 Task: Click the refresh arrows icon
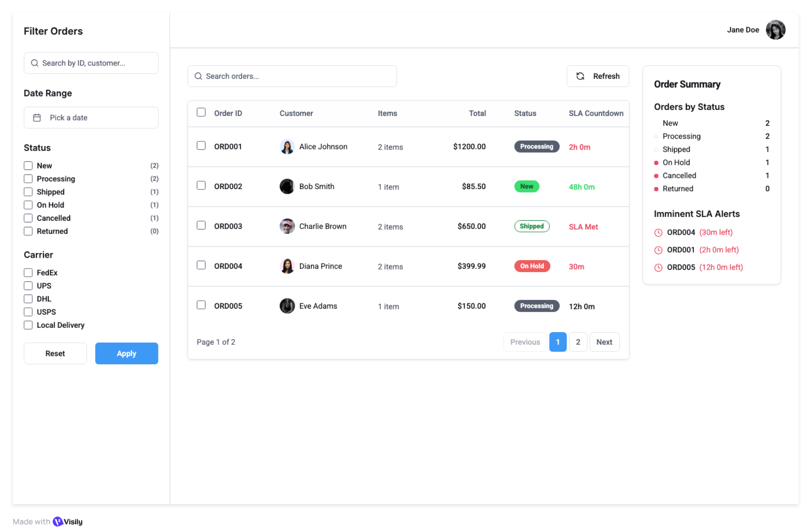click(x=580, y=76)
